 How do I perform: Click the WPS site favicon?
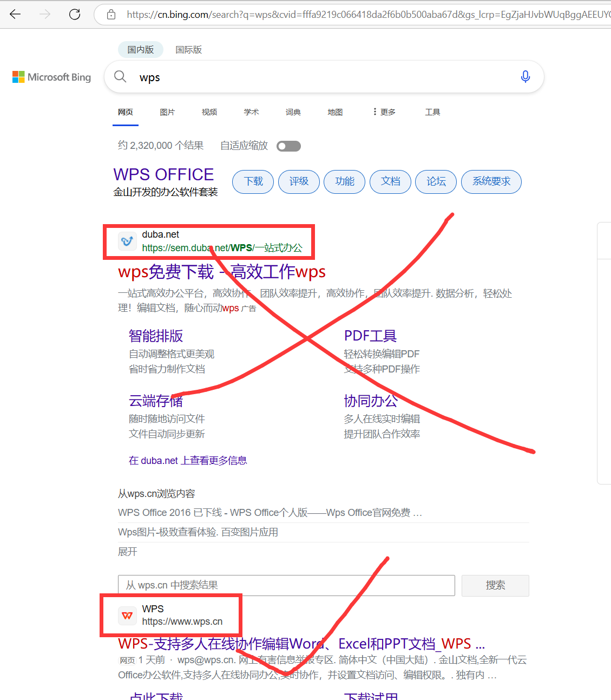pyautogui.click(x=127, y=616)
